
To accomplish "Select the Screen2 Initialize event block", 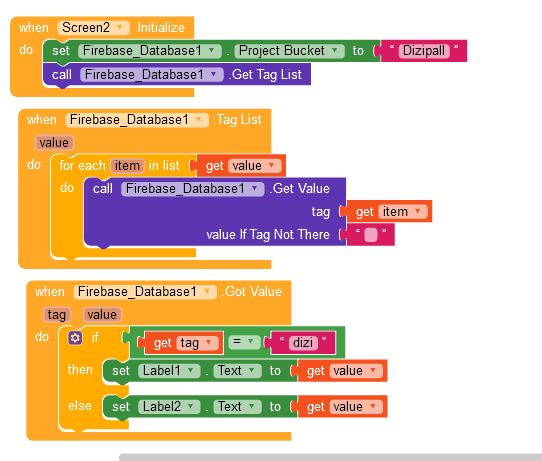I will (x=102, y=28).
